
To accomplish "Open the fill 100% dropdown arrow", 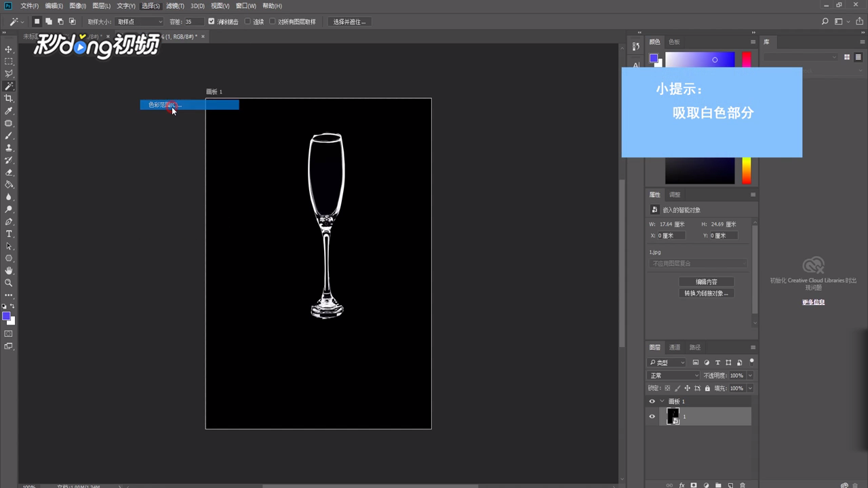I will (x=749, y=388).
